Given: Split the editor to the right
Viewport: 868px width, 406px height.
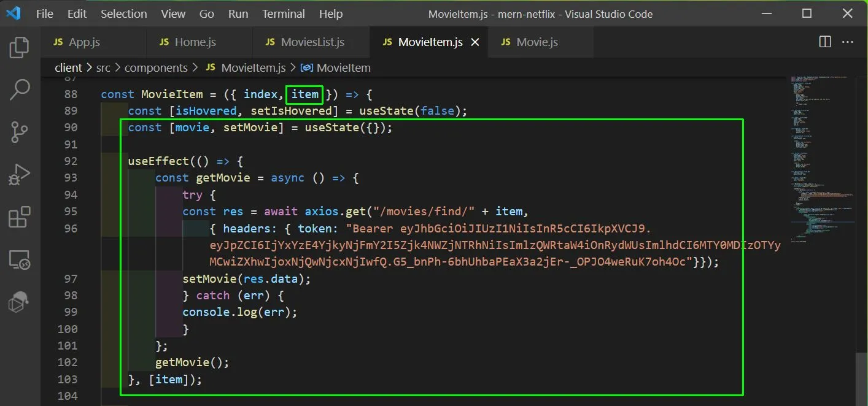Looking at the screenshot, I should click(825, 42).
